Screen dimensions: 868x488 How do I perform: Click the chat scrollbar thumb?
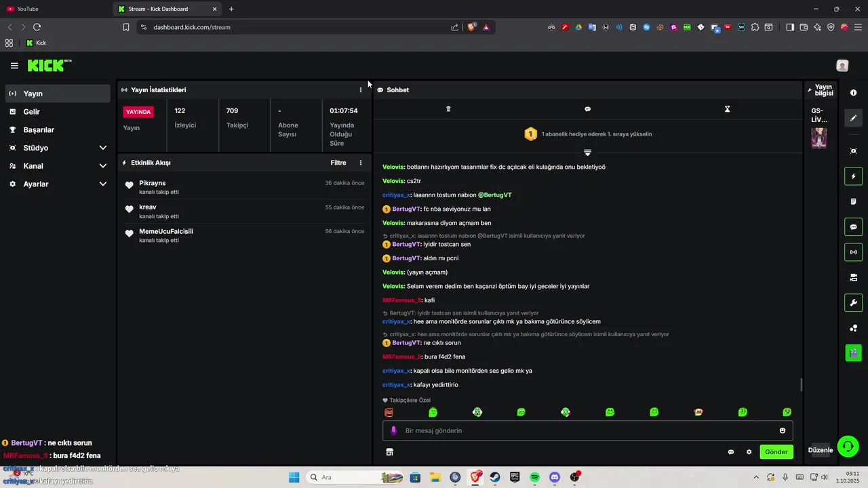click(801, 384)
